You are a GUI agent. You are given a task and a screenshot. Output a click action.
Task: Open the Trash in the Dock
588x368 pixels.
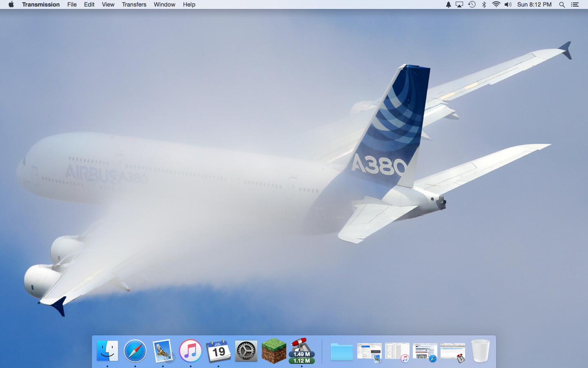481,351
